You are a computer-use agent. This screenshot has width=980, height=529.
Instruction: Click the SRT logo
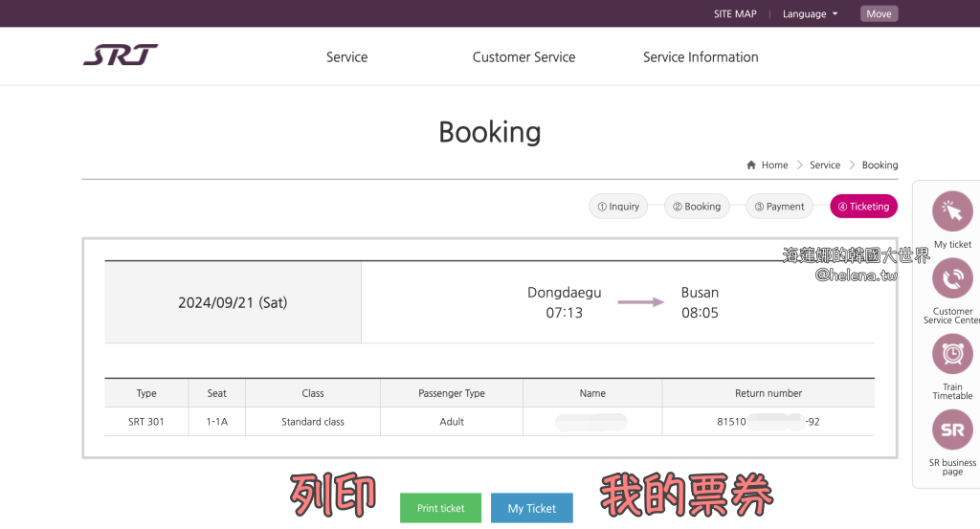coord(121,55)
